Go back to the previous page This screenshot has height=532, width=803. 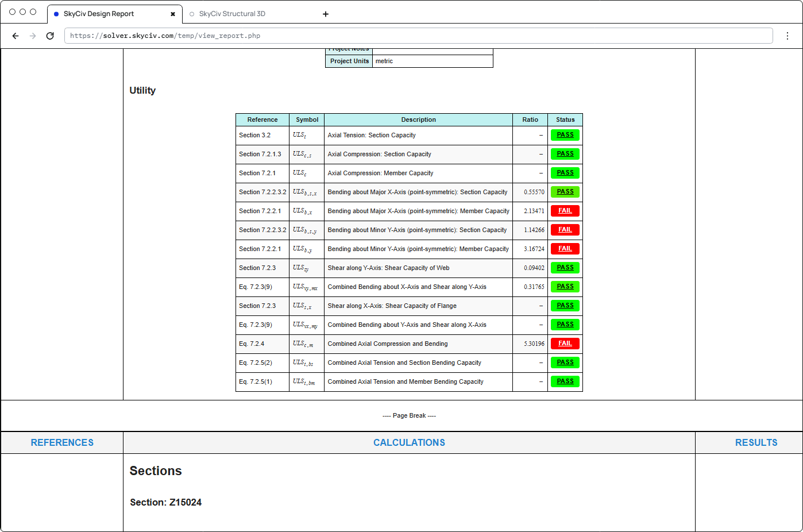pos(16,36)
